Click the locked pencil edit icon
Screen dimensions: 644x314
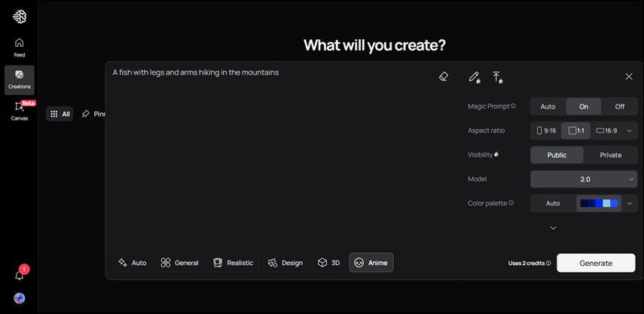tap(475, 77)
